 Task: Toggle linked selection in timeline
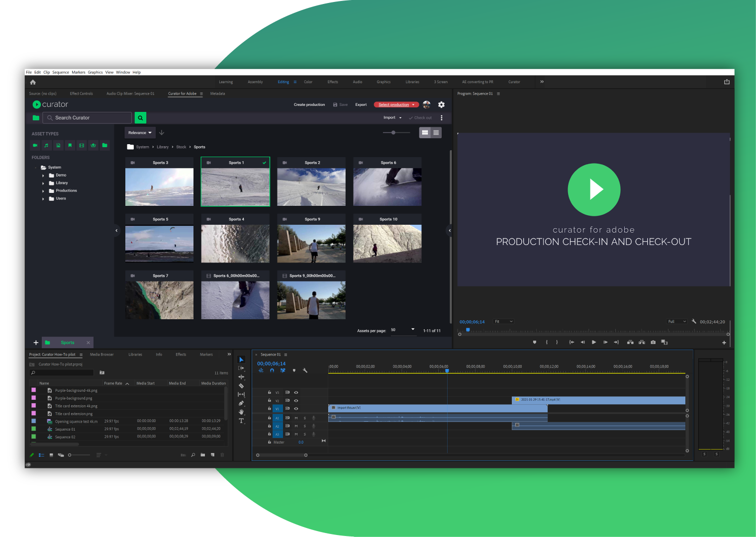pyautogui.click(x=283, y=370)
